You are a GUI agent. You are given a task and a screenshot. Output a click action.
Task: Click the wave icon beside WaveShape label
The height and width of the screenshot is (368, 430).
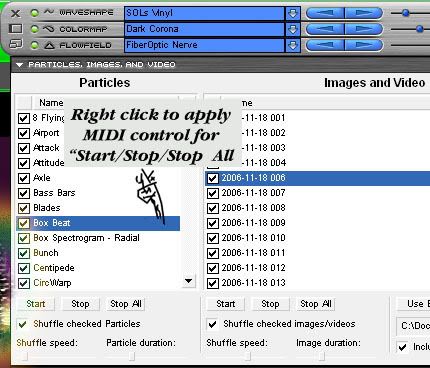(49, 12)
